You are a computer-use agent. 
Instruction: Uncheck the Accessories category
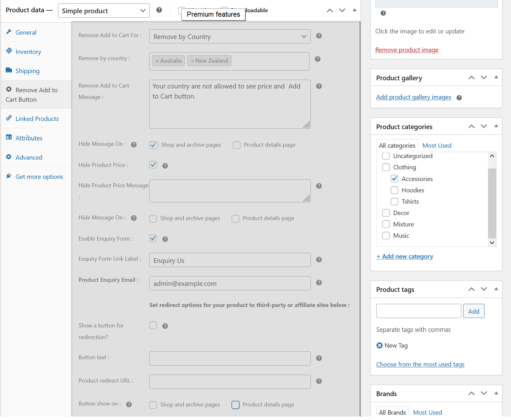(395, 179)
